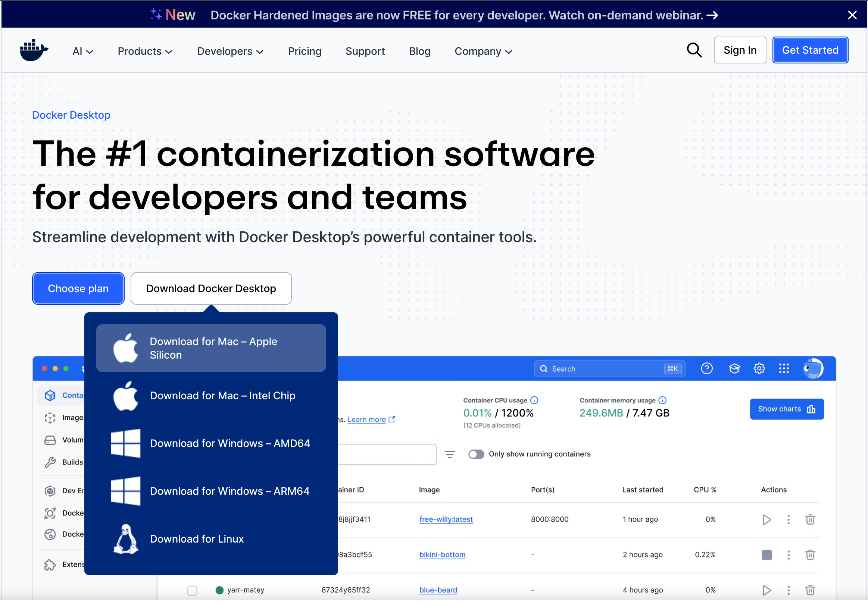Screen dimensions: 868x606
Task: Click the help question mark icon
Action: click(x=706, y=368)
